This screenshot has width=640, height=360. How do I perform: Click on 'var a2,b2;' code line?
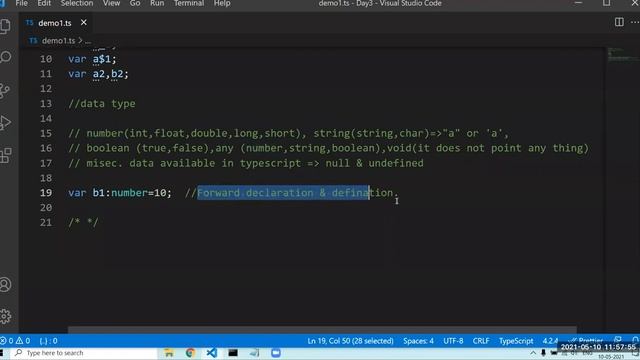point(98,74)
